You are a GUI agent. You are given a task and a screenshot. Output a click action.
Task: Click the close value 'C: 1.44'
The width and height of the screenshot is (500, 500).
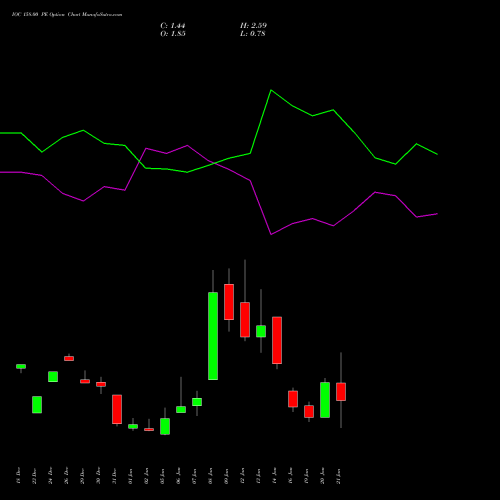[173, 26]
